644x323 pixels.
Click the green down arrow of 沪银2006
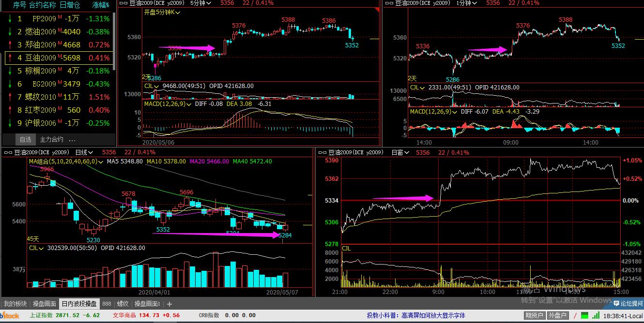click(x=9, y=123)
